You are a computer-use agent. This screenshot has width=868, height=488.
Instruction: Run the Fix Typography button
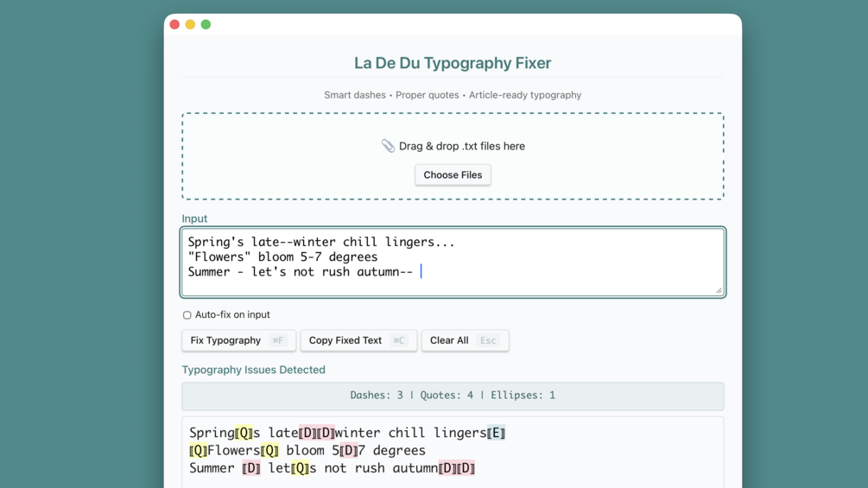point(238,340)
